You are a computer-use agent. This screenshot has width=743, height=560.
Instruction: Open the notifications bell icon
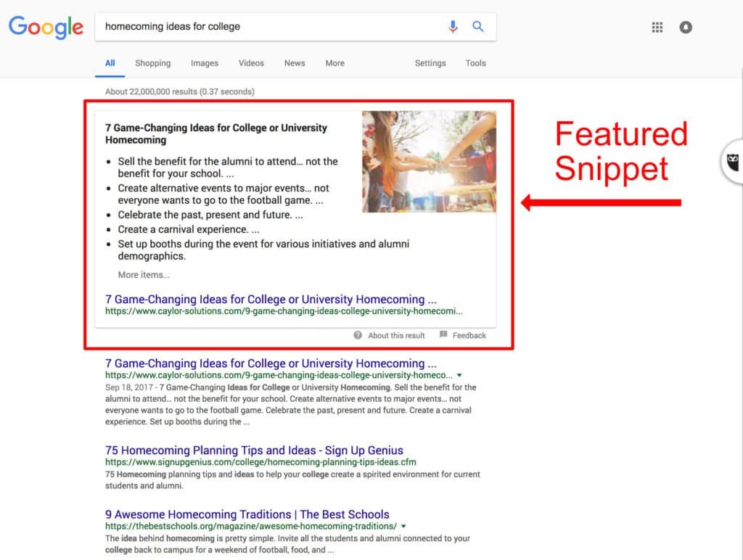point(685,27)
